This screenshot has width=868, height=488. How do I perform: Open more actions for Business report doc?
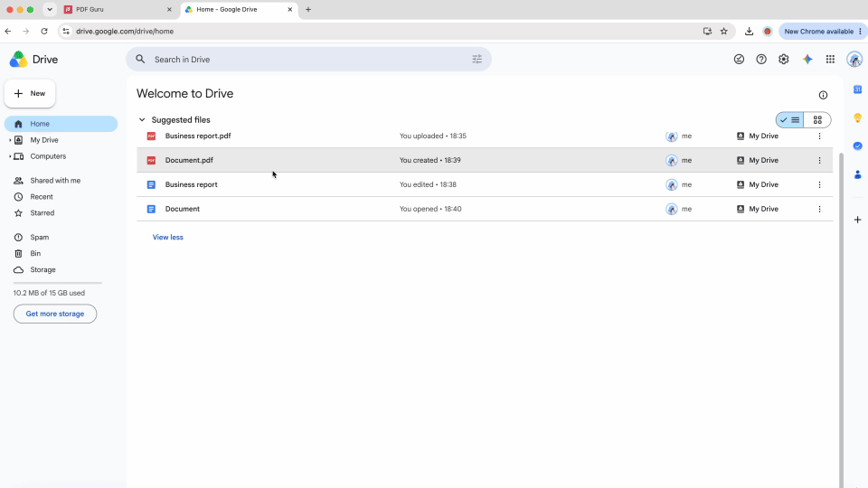[819, 184]
